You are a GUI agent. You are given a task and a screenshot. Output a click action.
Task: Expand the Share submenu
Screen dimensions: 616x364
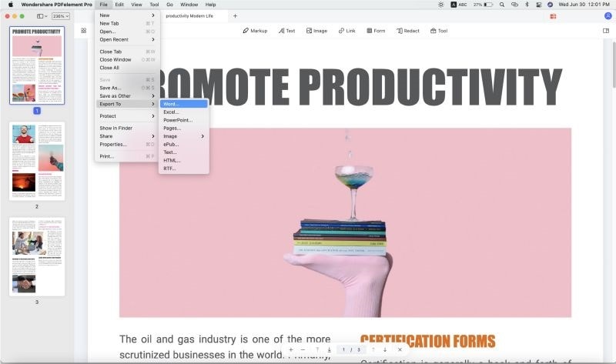pos(127,136)
